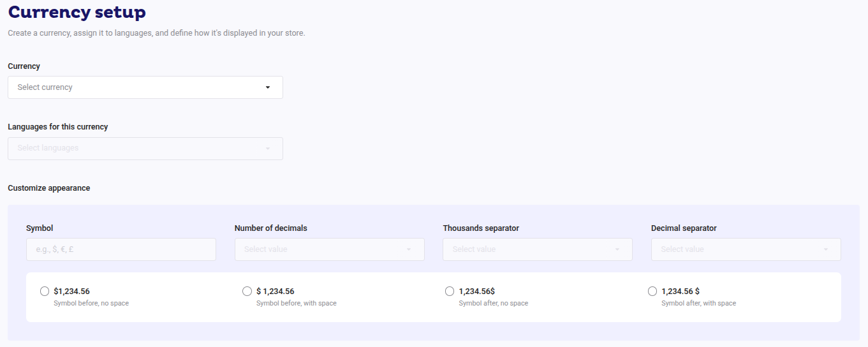Click the '1,234.56$' format example text
The height and width of the screenshot is (347, 868).
coord(476,292)
